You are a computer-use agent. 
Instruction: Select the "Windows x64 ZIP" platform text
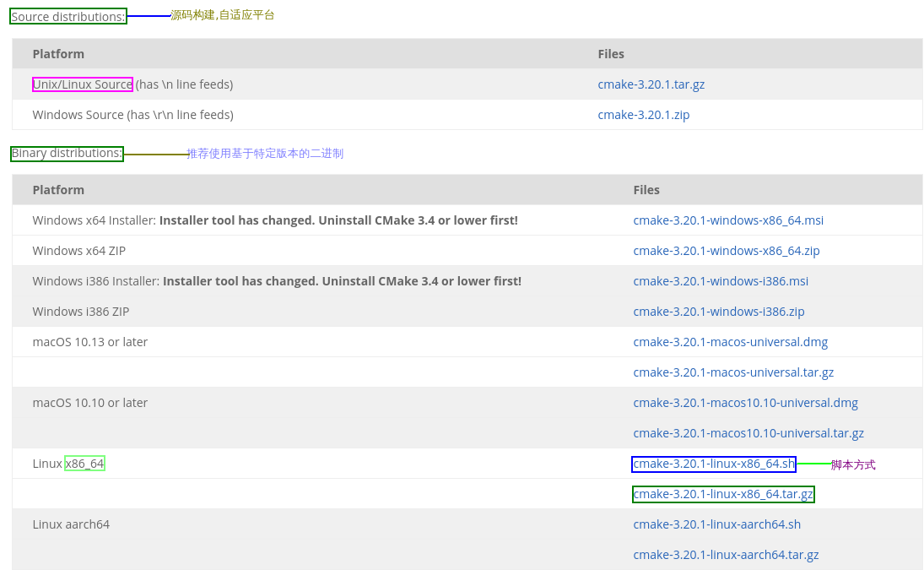[x=79, y=251]
